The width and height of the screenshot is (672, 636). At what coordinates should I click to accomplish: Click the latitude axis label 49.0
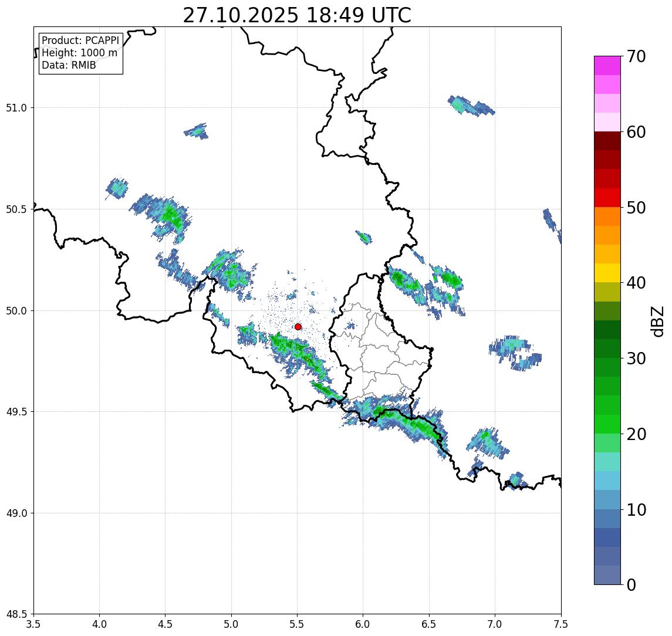pos(16,513)
